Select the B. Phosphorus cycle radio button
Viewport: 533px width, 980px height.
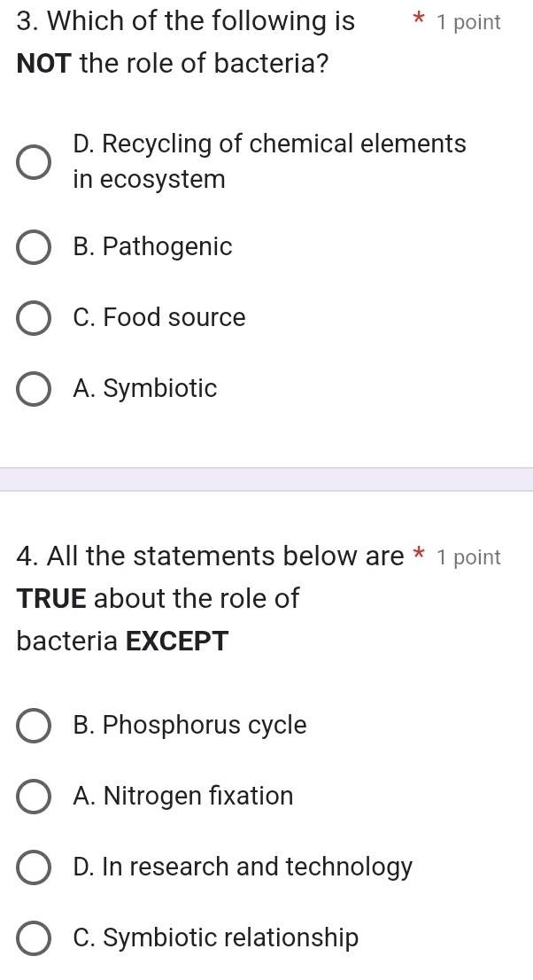(x=34, y=726)
